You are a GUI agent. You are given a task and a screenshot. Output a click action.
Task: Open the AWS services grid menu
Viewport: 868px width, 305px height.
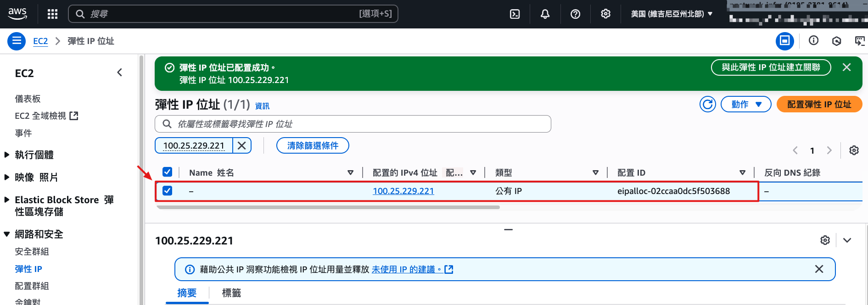tap(52, 14)
